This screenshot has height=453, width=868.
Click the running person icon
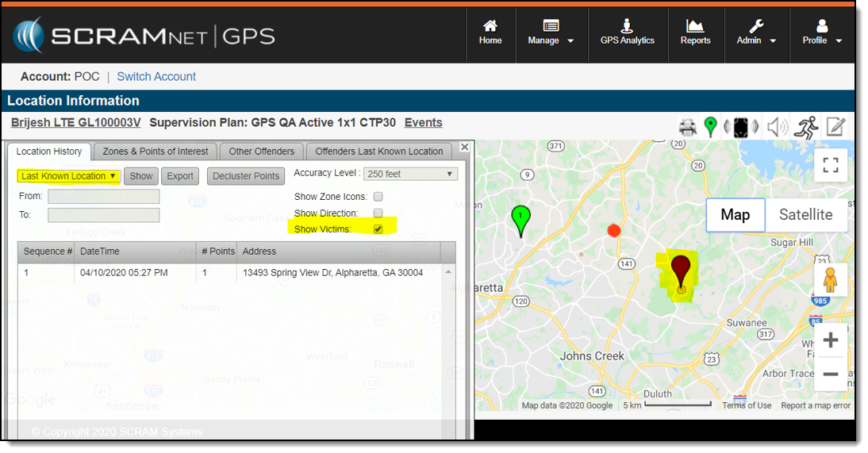805,127
